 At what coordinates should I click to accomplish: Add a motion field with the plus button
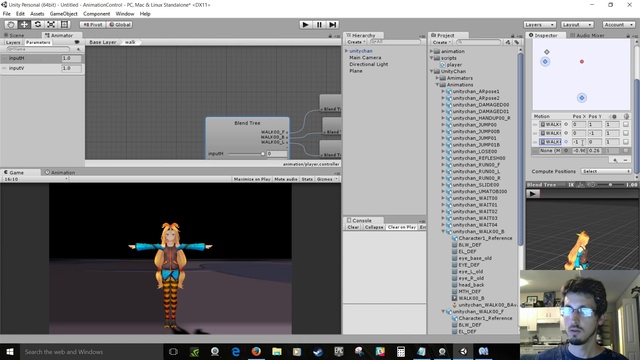click(615, 160)
